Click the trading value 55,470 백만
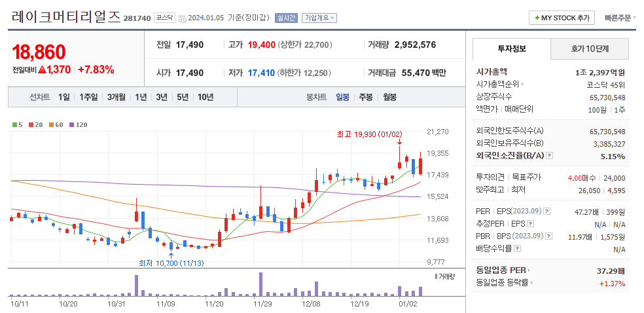 423,73
